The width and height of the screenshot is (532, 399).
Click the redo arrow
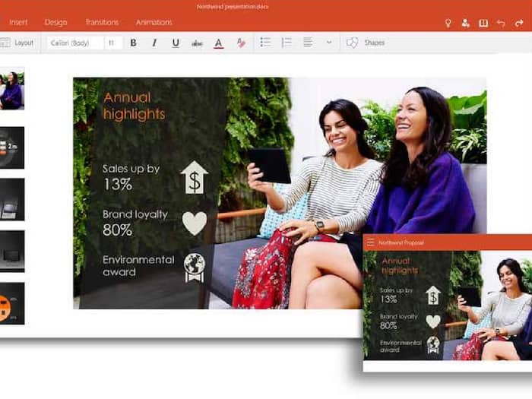[x=519, y=23]
